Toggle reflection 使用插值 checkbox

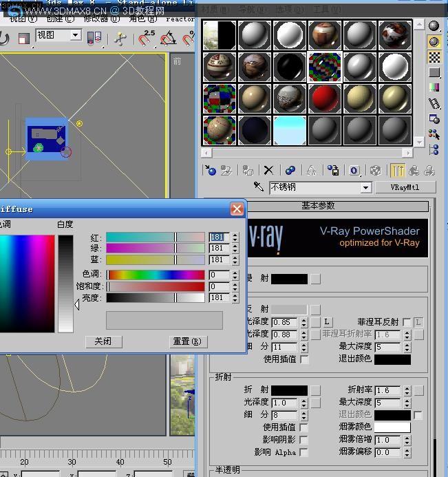tap(304, 359)
